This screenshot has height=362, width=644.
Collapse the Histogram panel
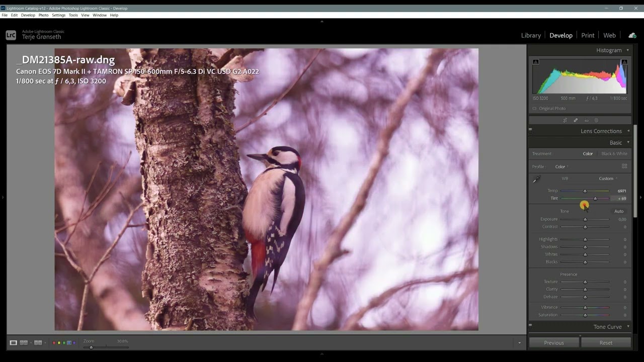pyautogui.click(x=627, y=50)
